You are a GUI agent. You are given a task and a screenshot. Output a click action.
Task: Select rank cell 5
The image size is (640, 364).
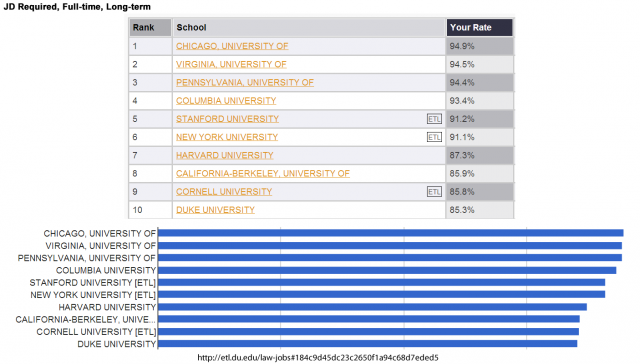pos(150,119)
